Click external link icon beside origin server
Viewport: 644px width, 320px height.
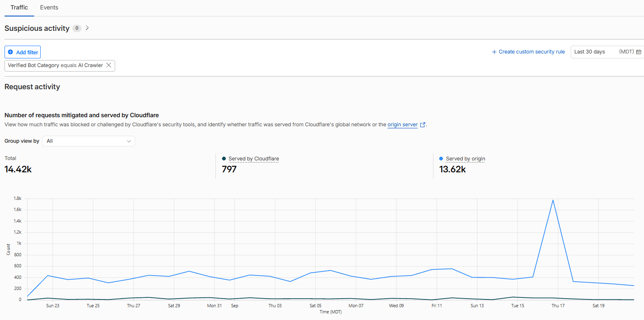pyautogui.click(x=422, y=125)
